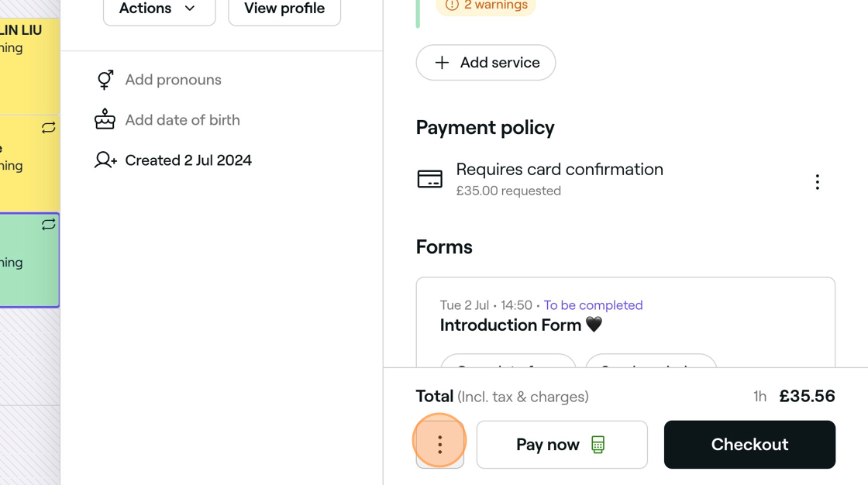
Task: Click the credit card icon under Payment policy
Action: 430,179
